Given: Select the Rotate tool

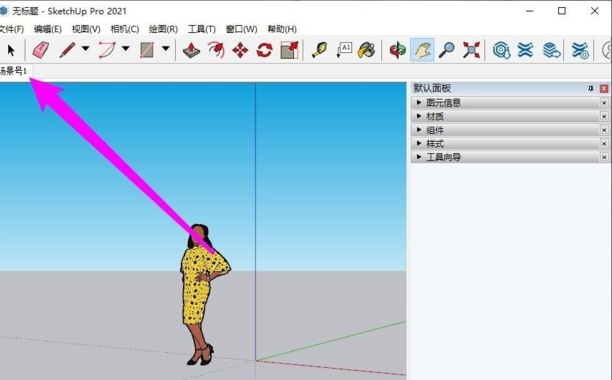Looking at the screenshot, I should 264,50.
